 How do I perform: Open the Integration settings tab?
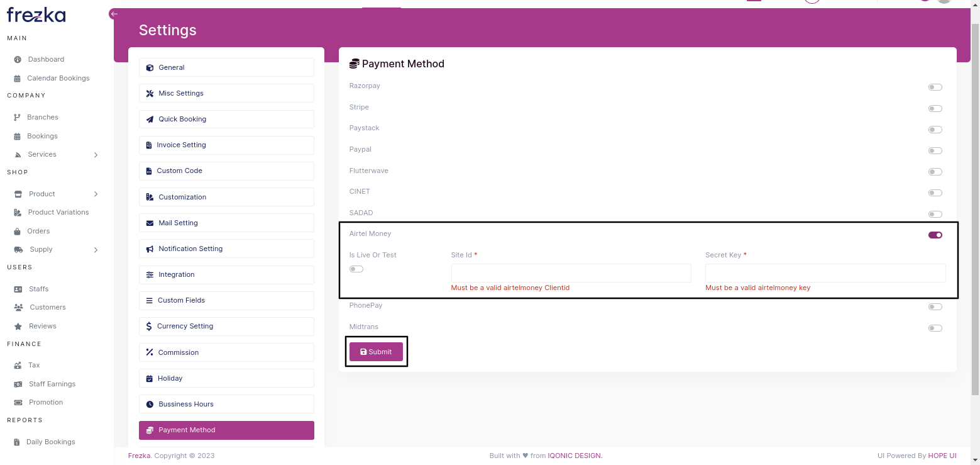[226, 275]
